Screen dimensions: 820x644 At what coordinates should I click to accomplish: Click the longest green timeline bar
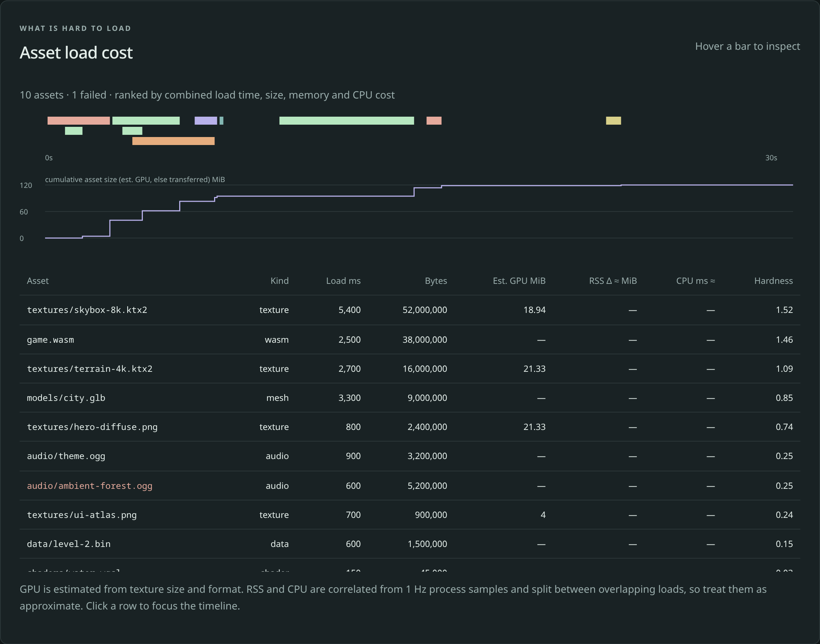coord(346,121)
